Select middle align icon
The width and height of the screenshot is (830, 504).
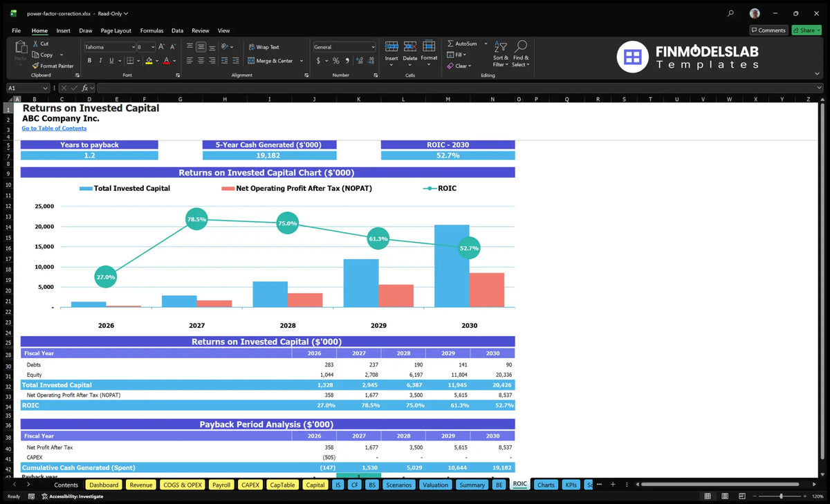(x=201, y=47)
